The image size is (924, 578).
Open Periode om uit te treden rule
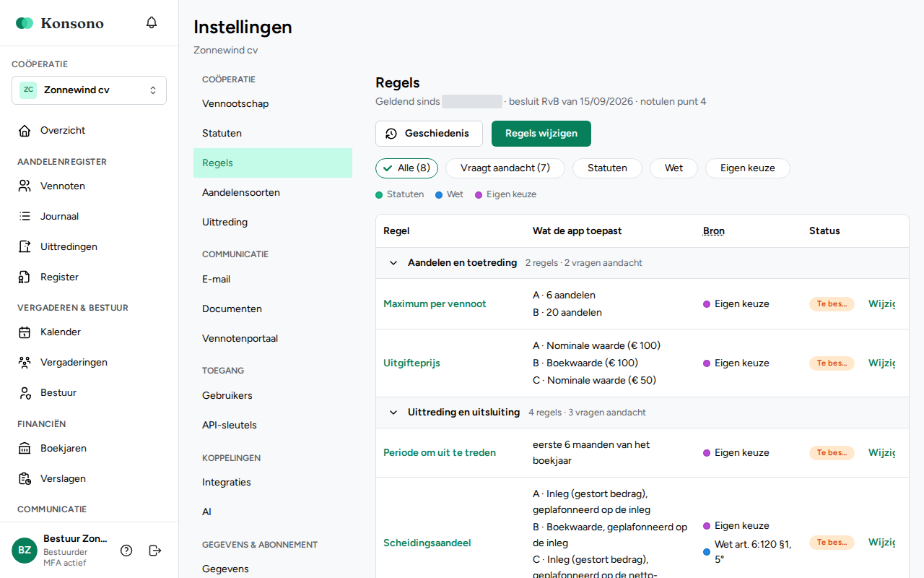(440, 453)
